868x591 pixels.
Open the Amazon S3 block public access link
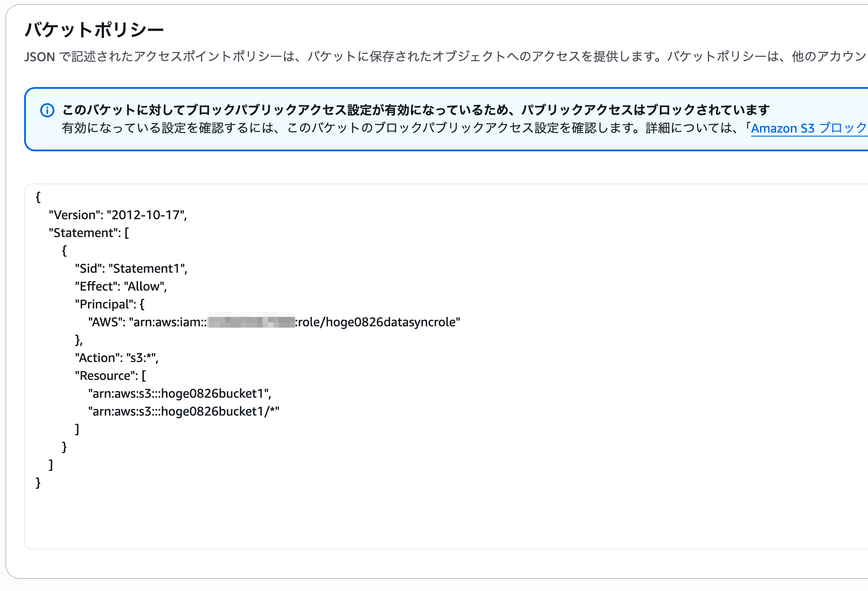click(x=809, y=129)
